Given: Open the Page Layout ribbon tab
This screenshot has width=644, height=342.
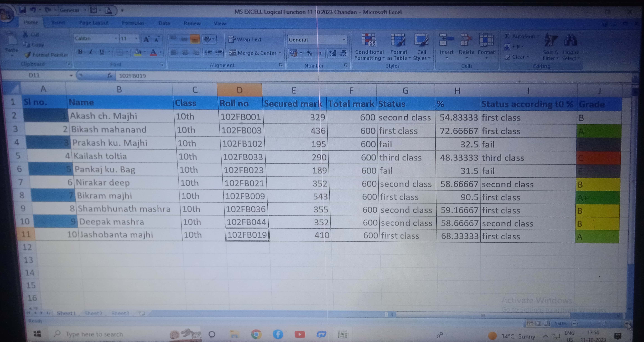Looking at the screenshot, I should (94, 23).
